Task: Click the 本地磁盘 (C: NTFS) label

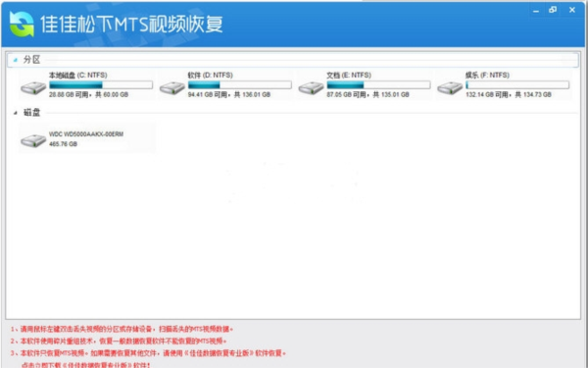Action: 78,76
